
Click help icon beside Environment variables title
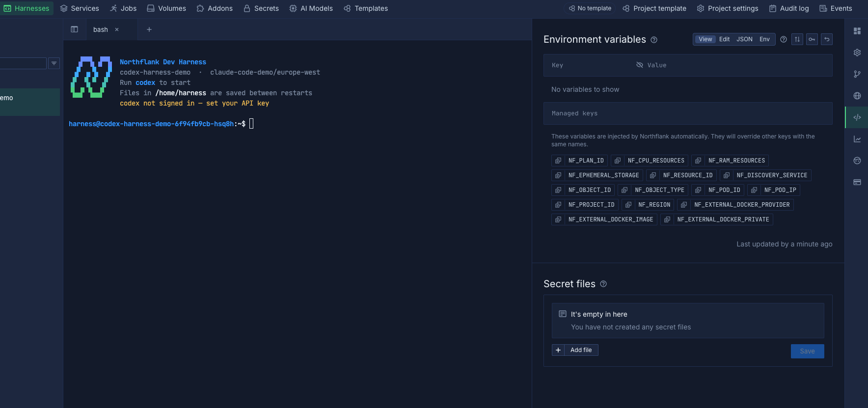click(654, 40)
